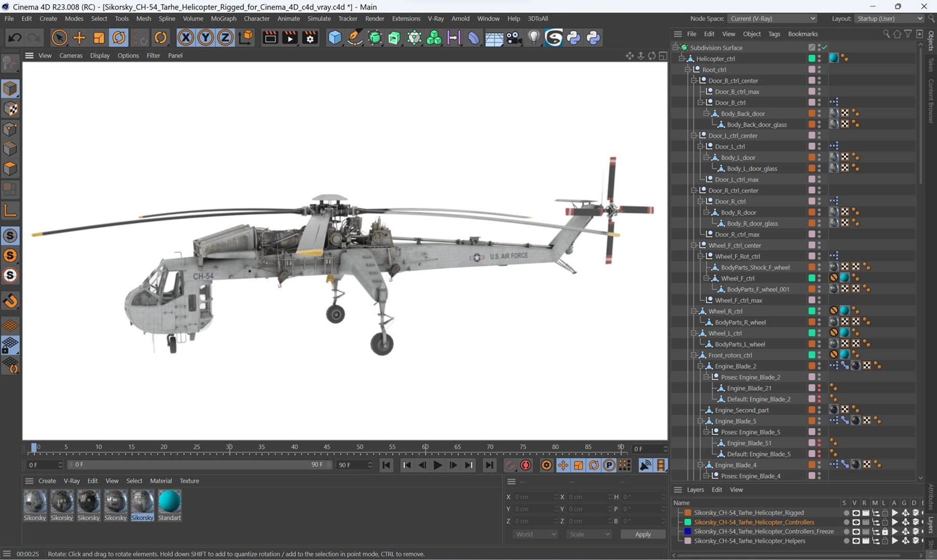Click Helicopter_ctrl green layer color swatch
Viewport: 937px width, 560px height.
tap(811, 59)
